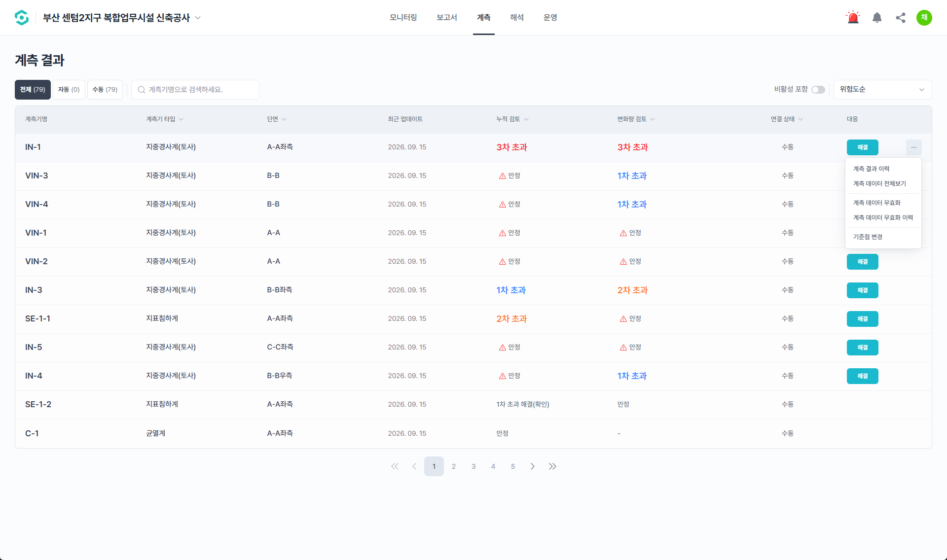Switch to the 운영 tab
The width and height of the screenshot is (947, 560).
pyautogui.click(x=550, y=18)
